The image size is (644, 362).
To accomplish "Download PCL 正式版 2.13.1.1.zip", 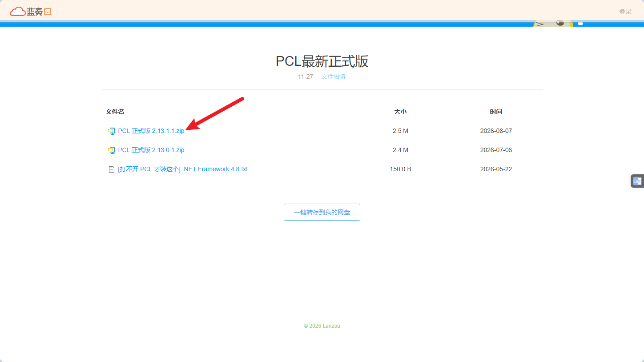I will (x=151, y=131).
